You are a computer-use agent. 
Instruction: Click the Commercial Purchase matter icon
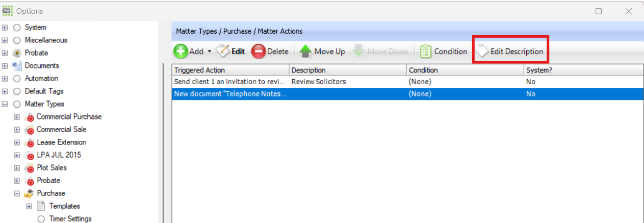tap(29, 117)
